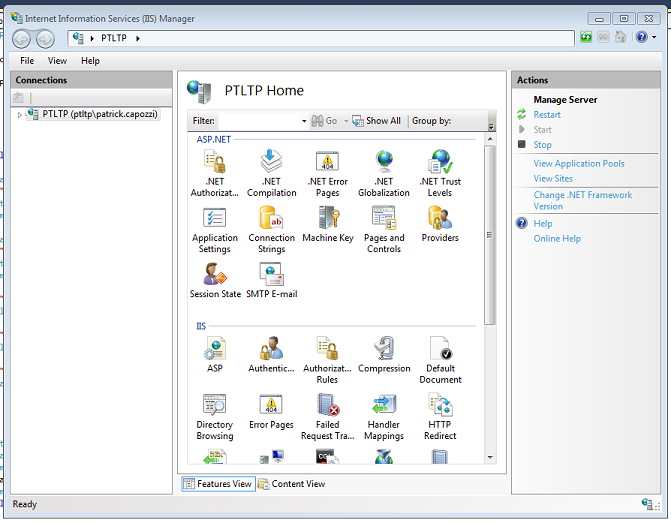Click View Application Pools link
671x523 pixels.
pyautogui.click(x=579, y=163)
